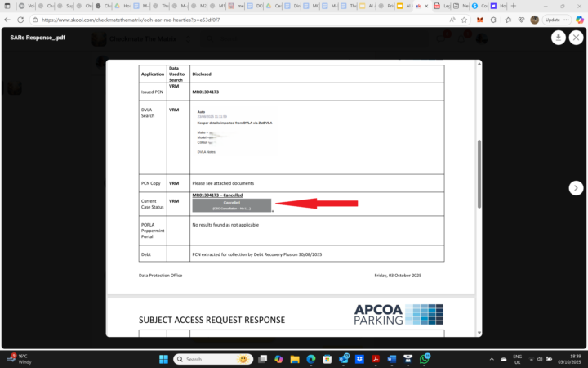Open the Edge favorites list icon

508,20
